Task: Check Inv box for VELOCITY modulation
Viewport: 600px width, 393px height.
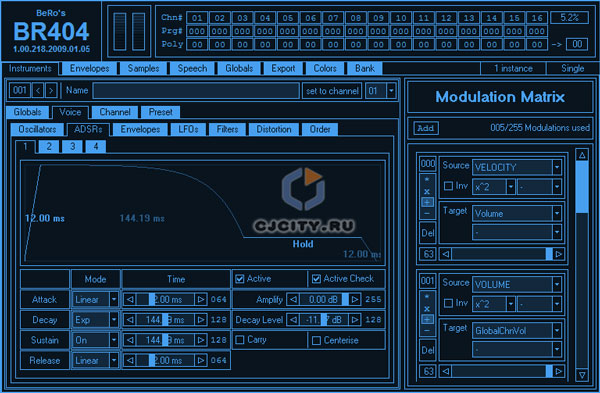Action: point(448,186)
